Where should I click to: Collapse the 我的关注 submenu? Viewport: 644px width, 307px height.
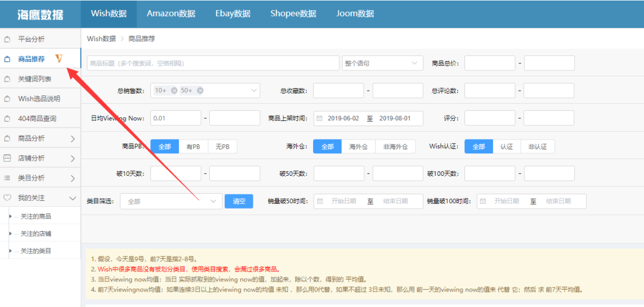pos(73,199)
